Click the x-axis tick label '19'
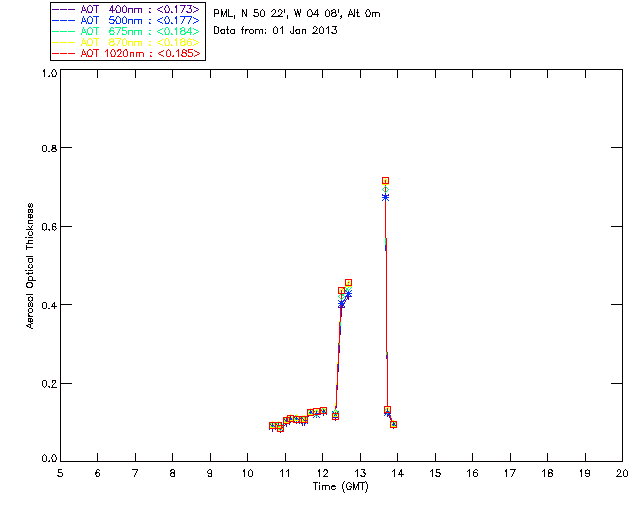640x512 pixels. click(x=585, y=473)
